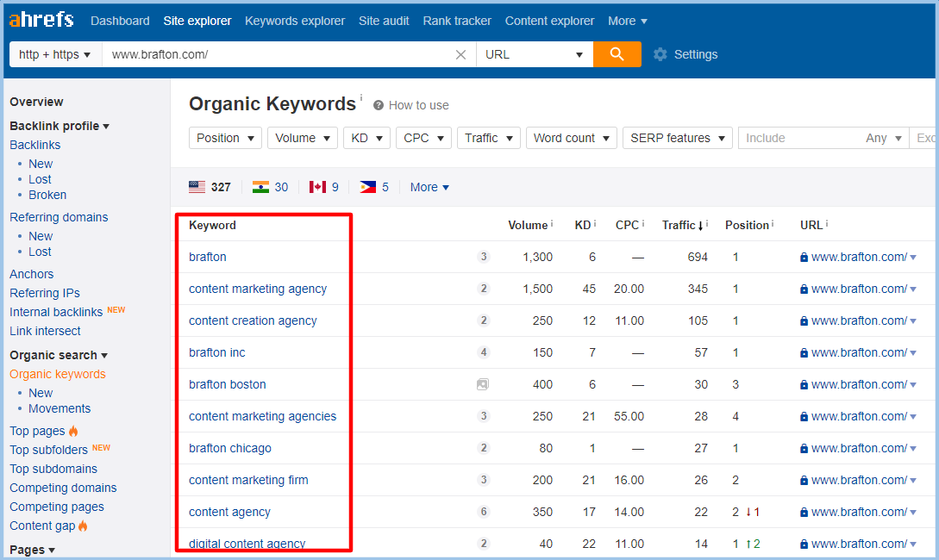Open Site explorer in top navigation

pos(197,21)
